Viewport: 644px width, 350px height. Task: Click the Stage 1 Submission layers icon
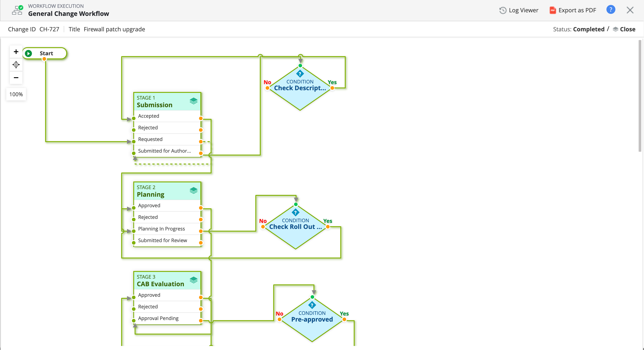(x=193, y=101)
